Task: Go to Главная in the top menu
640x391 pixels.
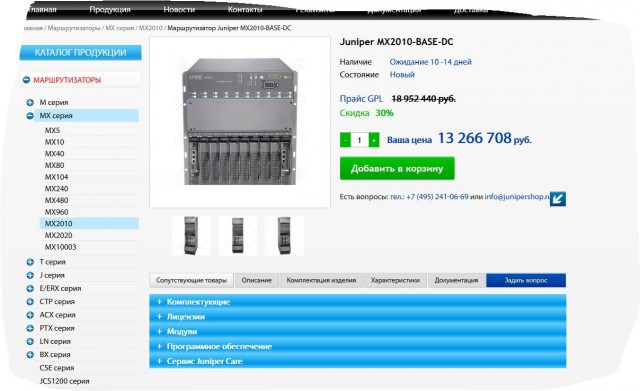Action: pos(42,9)
